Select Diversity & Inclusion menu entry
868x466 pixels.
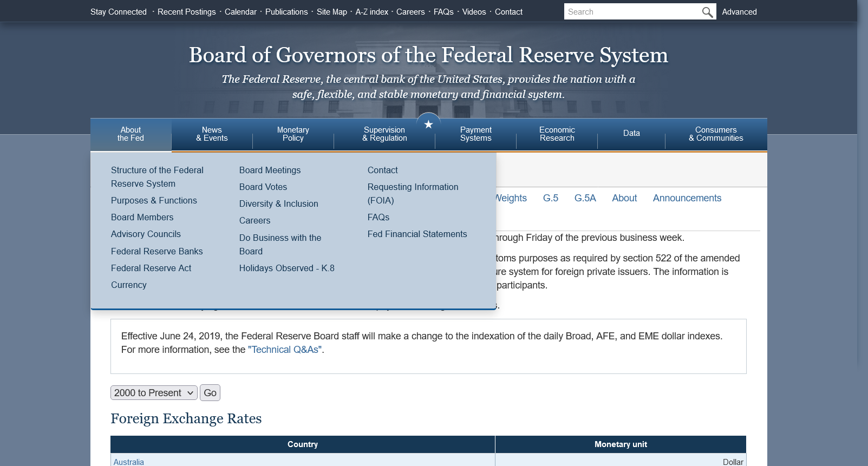278,204
